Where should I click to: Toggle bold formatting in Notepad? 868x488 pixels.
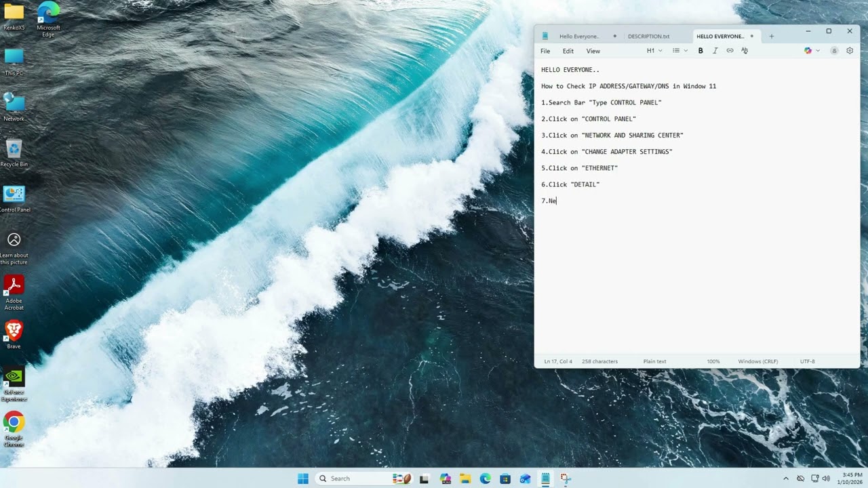click(701, 51)
